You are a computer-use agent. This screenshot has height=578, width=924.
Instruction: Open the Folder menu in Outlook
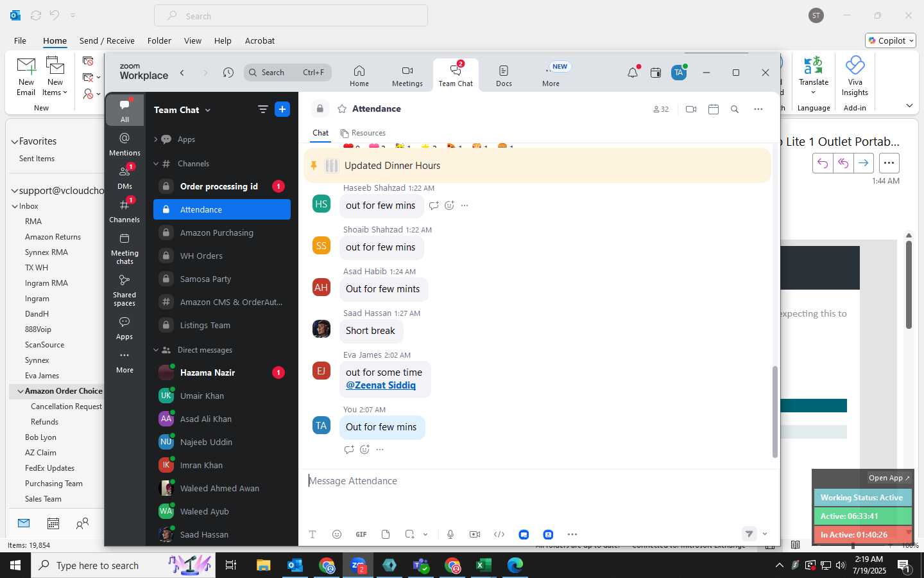(x=159, y=40)
